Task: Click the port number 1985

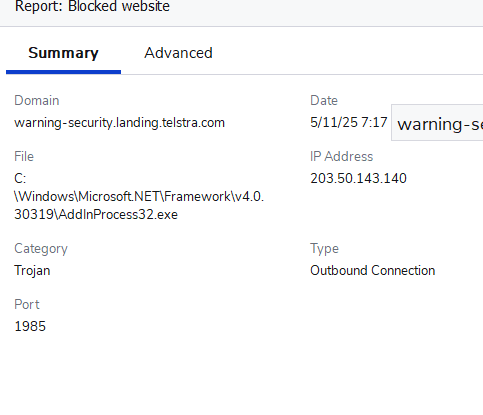Action: (30, 326)
